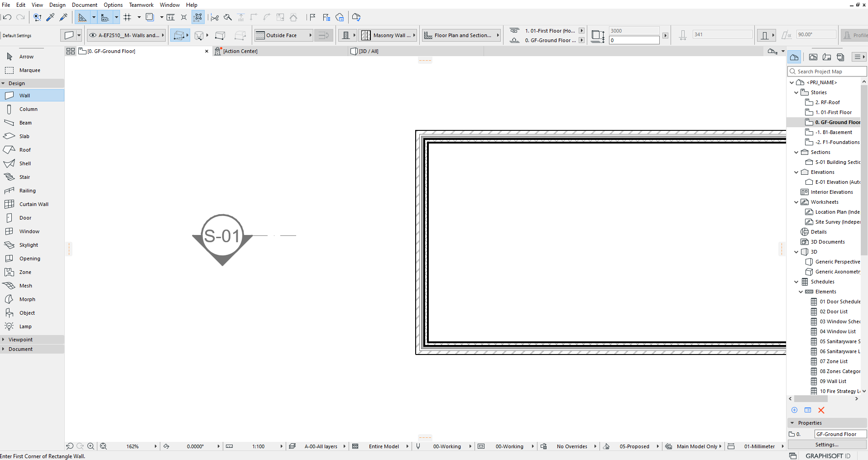Toggle the Suspend Groups button

tap(198, 17)
